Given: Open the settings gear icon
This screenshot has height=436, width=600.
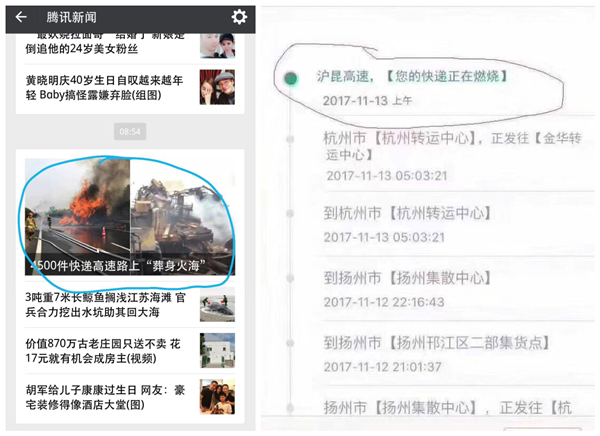Looking at the screenshot, I should click(239, 17).
